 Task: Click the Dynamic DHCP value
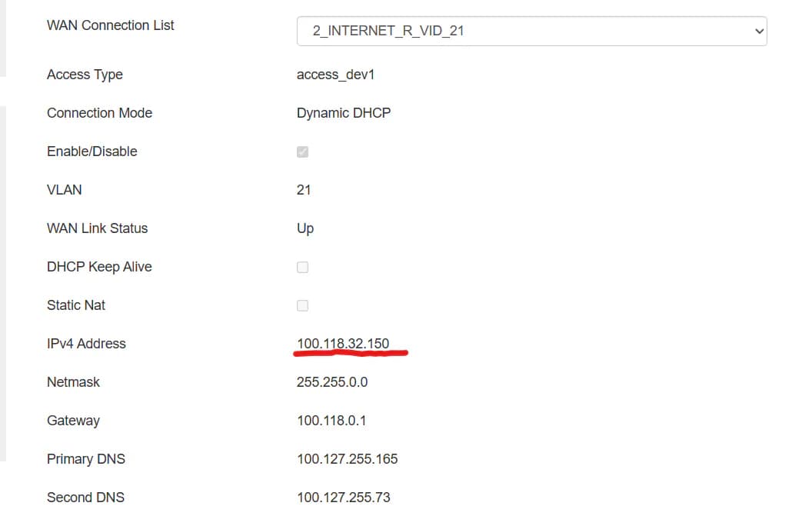[344, 113]
